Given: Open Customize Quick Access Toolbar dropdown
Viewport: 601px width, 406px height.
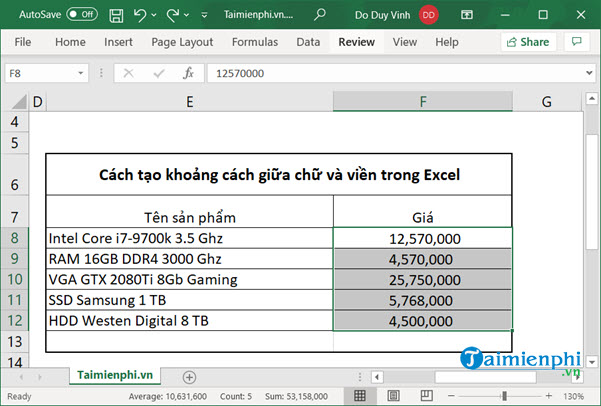Looking at the screenshot, I should (204, 15).
